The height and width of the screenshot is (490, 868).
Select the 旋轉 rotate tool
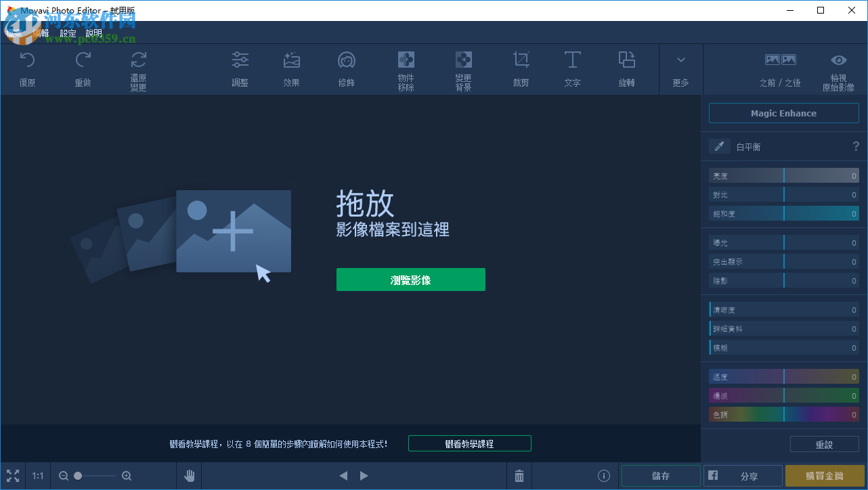(x=626, y=69)
